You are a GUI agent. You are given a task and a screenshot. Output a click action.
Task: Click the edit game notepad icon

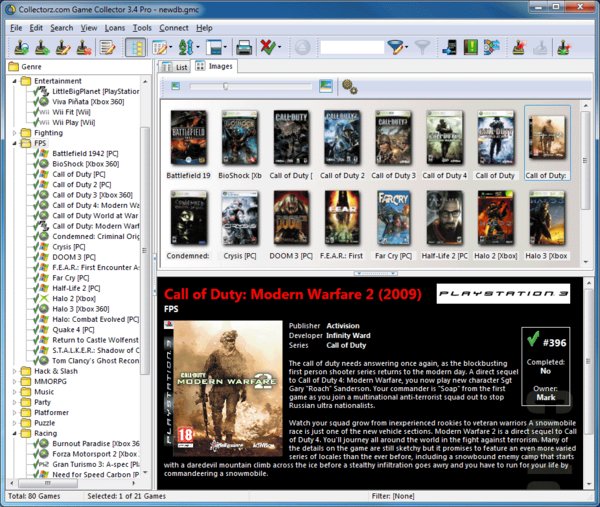click(107, 47)
